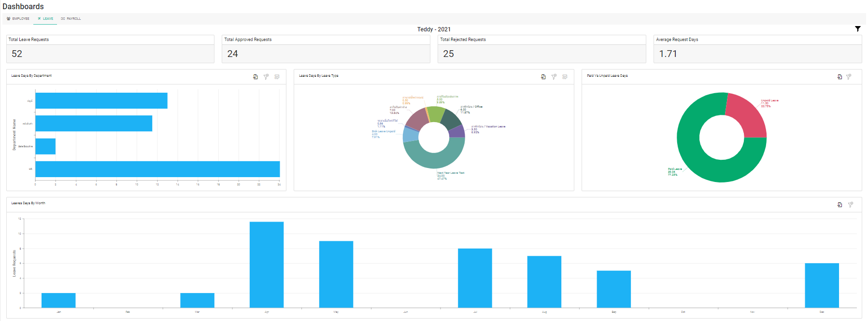Viewport: 868px width, 321px height.
Task: Click the Average Request Days value 1.71
Action: click(668, 54)
